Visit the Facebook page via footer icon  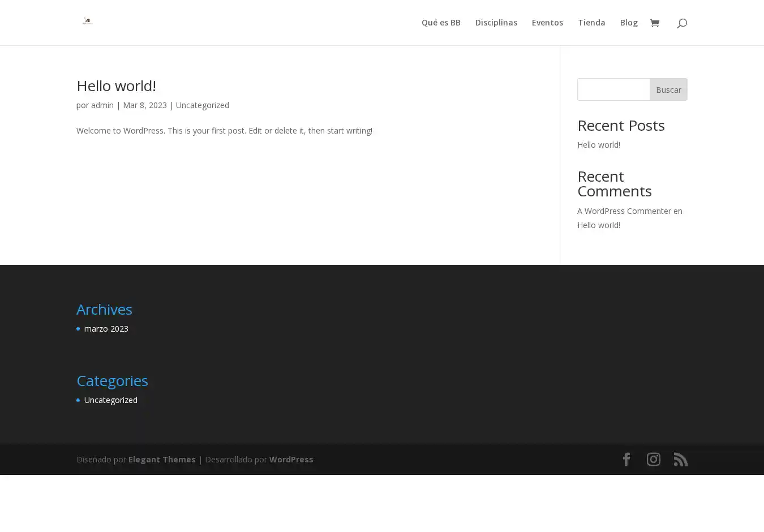[x=626, y=460]
